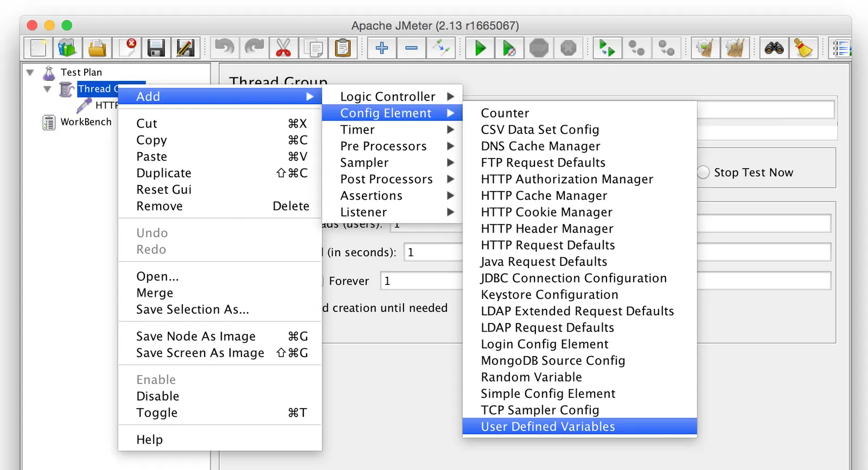Expand the Listener submenu

tap(392, 212)
